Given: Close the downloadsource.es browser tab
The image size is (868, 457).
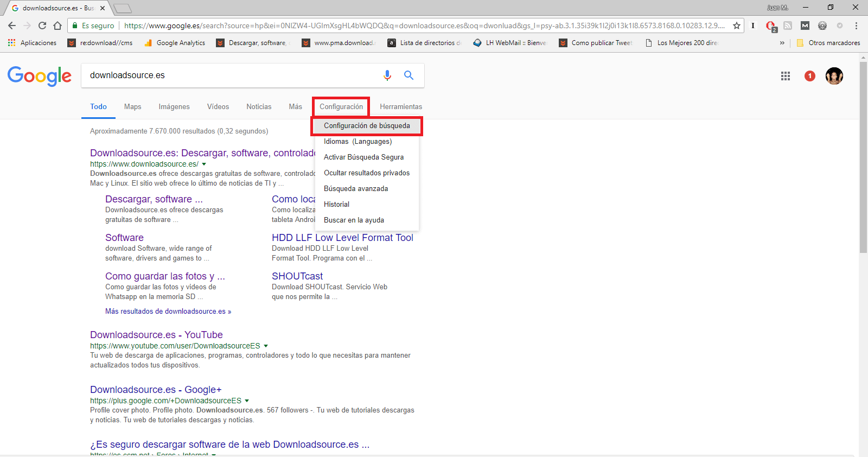Looking at the screenshot, I should coord(103,8).
